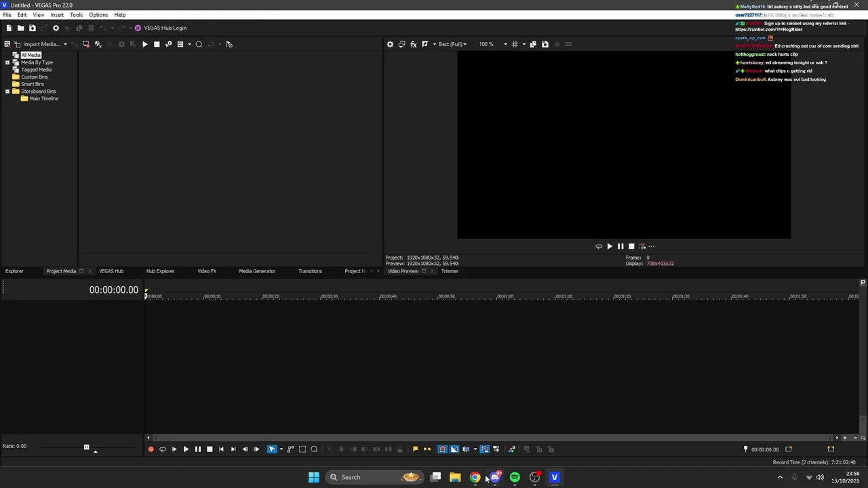The height and width of the screenshot is (488, 868).
Task: Stop in the Video Preview transport
Action: pos(631,247)
